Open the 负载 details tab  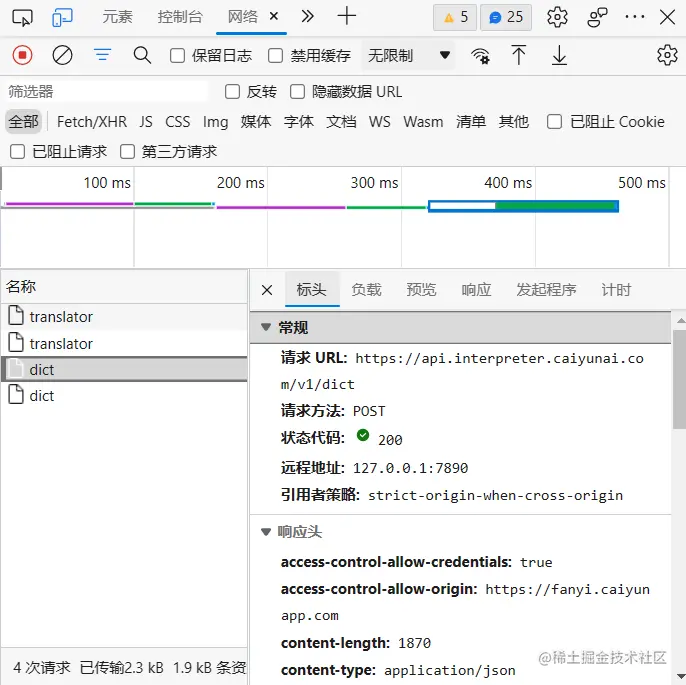tap(366, 290)
